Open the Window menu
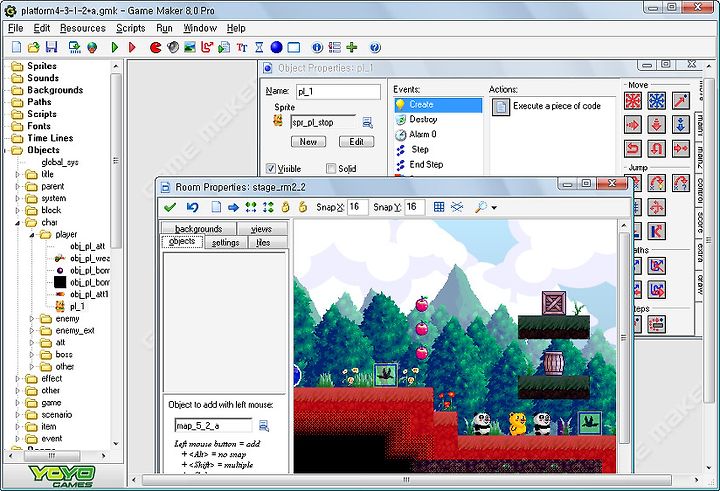The height and width of the screenshot is (491, 720). [200, 28]
